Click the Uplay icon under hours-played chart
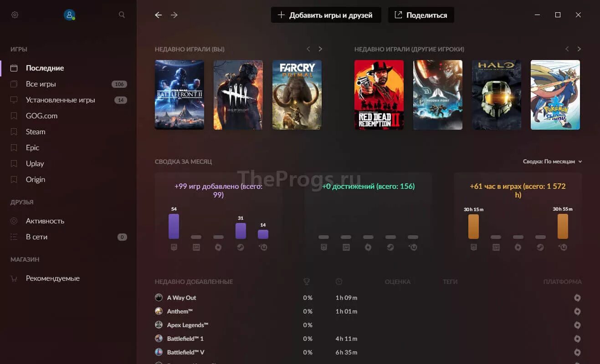 tap(563, 247)
